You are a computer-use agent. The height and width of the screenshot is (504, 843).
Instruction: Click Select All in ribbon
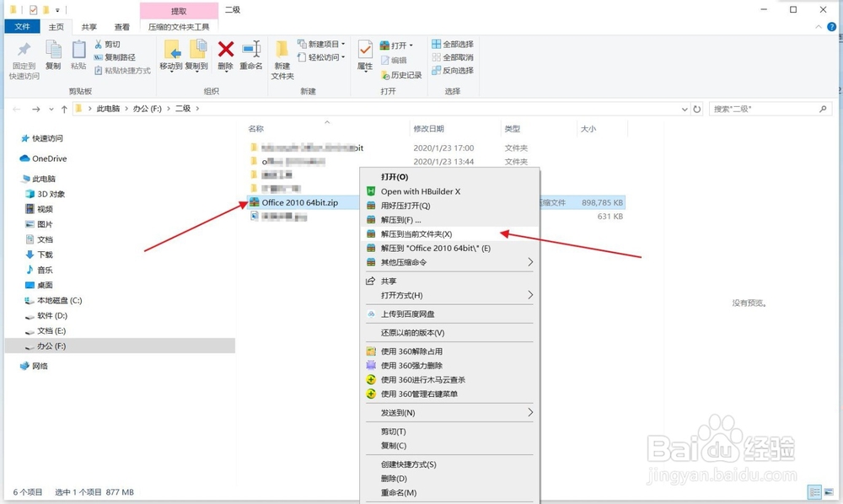tap(453, 44)
